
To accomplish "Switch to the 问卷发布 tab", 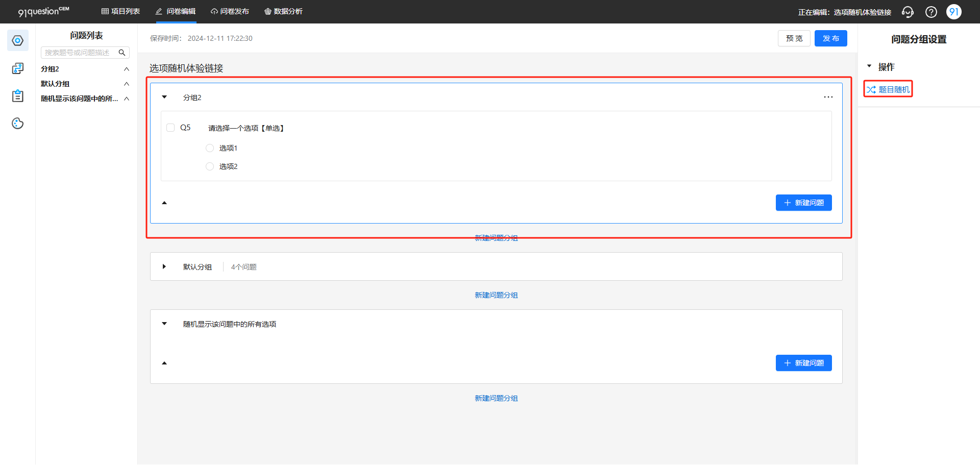I will point(230,11).
